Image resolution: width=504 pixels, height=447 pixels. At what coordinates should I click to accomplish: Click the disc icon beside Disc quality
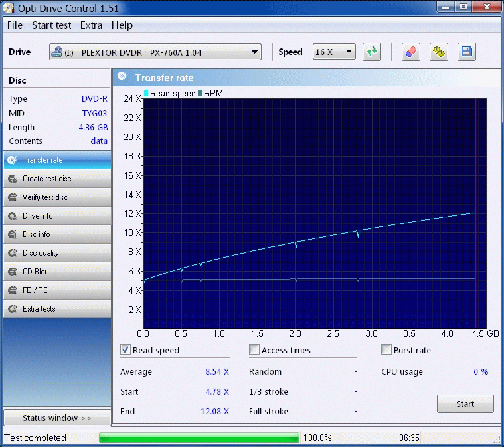(13, 254)
